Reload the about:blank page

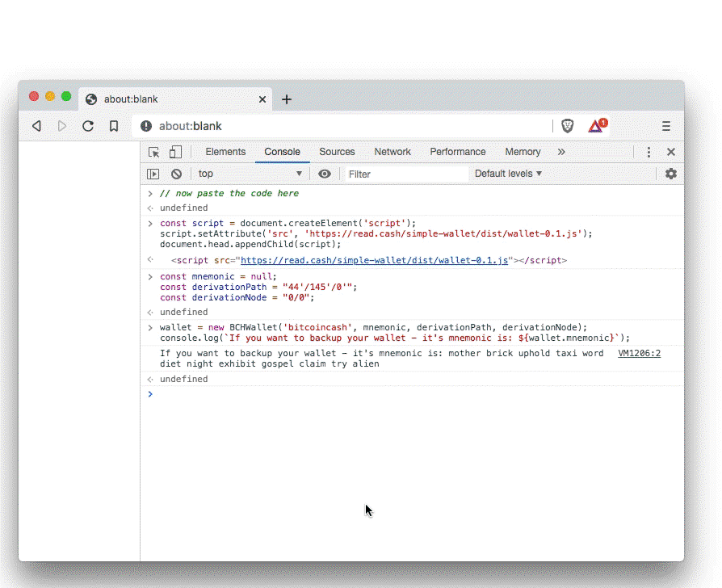tap(88, 126)
